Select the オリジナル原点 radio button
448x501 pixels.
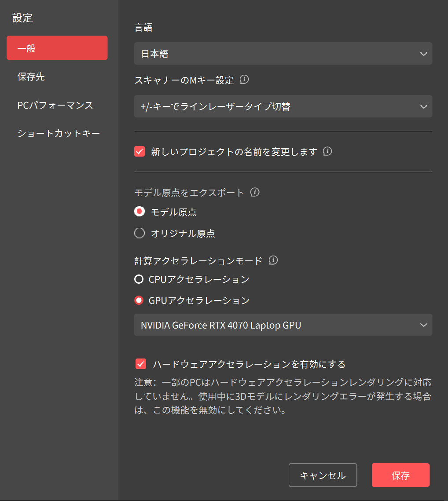pyautogui.click(x=140, y=234)
